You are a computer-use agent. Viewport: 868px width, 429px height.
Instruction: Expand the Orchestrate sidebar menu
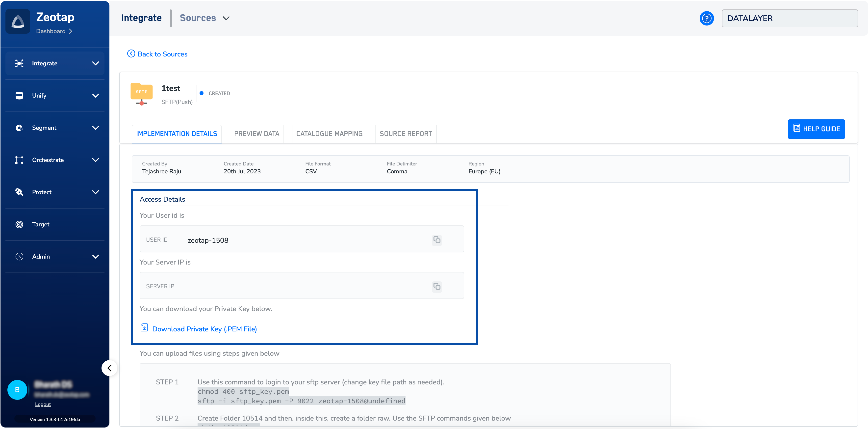click(55, 160)
